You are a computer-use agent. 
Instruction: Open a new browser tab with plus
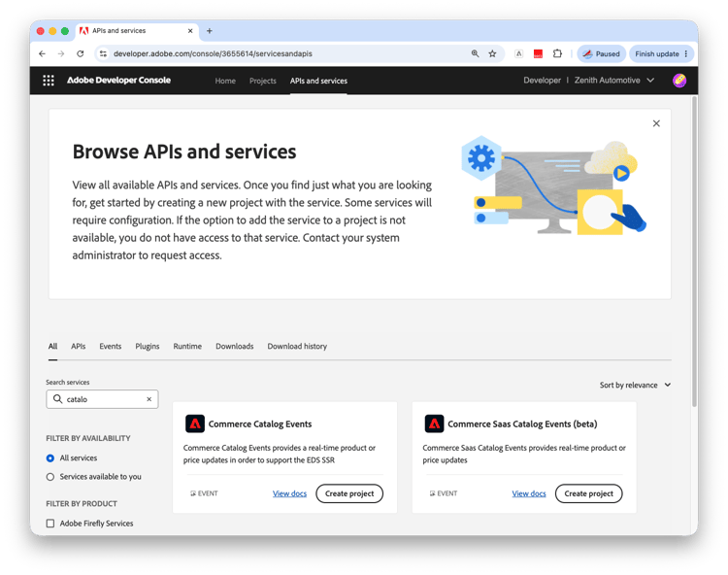click(210, 31)
